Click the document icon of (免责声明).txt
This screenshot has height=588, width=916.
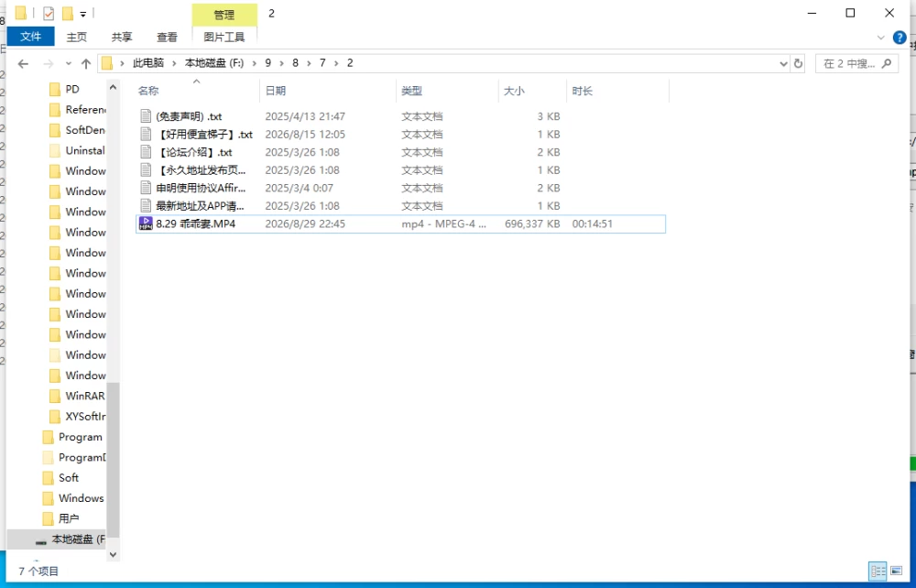(x=146, y=115)
